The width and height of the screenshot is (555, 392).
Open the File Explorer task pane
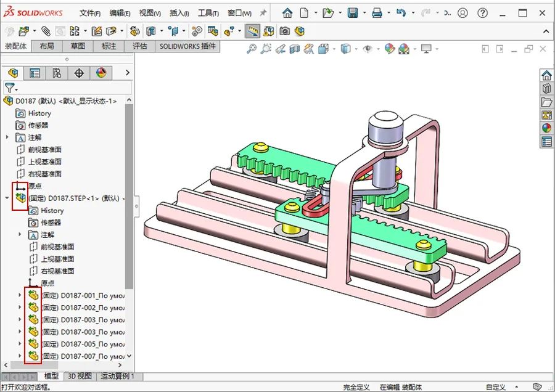coord(546,102)
